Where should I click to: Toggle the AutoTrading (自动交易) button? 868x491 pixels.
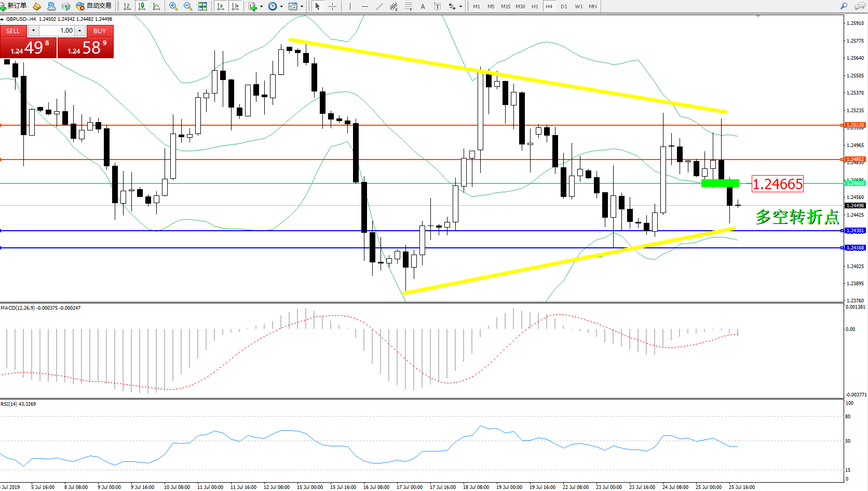coord(94,6)
